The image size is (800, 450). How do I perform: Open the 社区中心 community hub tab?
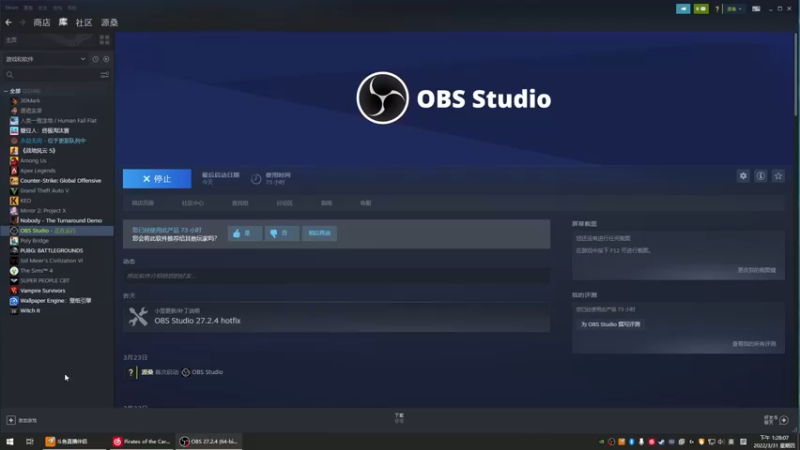pos(192,203)
